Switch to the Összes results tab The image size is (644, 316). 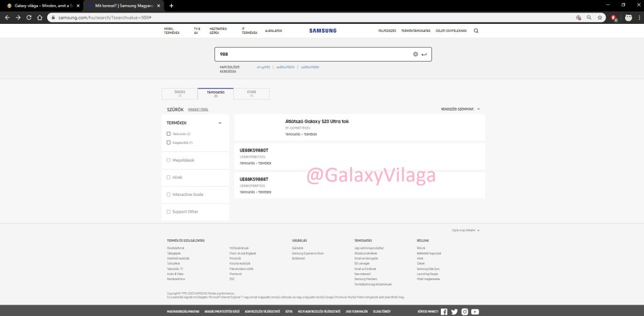[x=179, y=94]
